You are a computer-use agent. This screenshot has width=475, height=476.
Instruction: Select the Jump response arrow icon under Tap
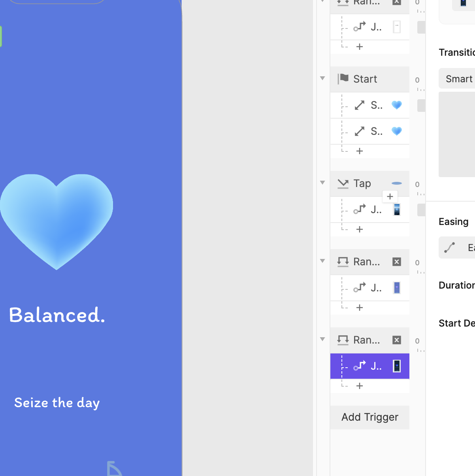click(x=360, y=210)
